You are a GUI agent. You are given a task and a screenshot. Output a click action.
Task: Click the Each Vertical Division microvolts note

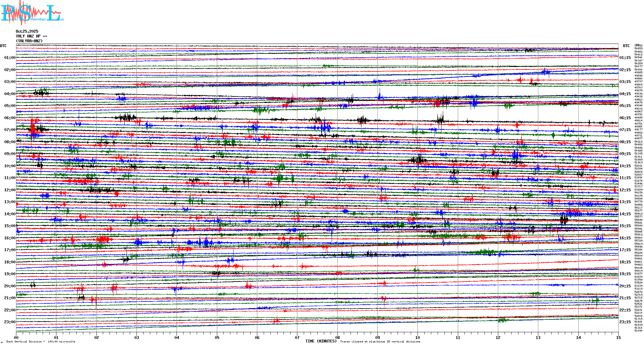pos(41,342)
